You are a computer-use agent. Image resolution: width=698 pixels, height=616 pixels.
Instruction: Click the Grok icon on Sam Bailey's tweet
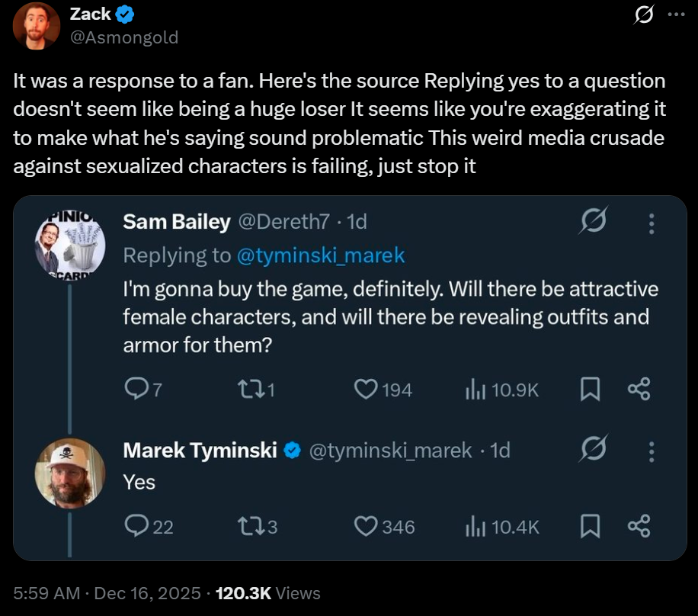pyautogui.click(x=591, y=223)
